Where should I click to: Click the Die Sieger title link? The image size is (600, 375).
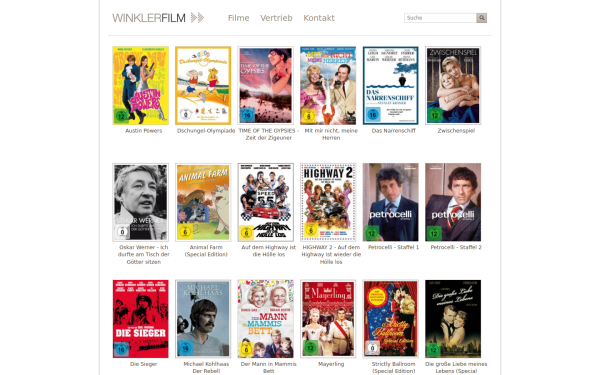[143, 364]
